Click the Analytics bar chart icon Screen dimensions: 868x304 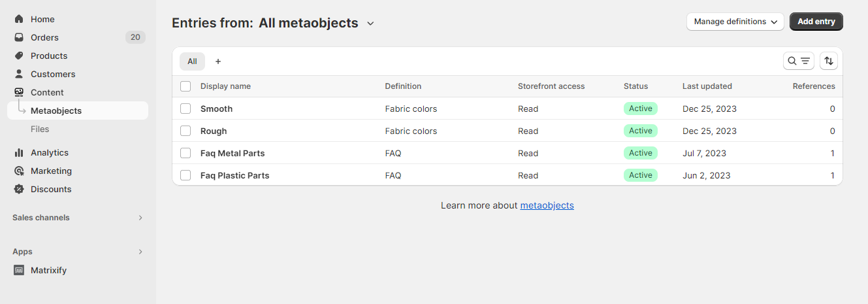(x=19, y=152)
